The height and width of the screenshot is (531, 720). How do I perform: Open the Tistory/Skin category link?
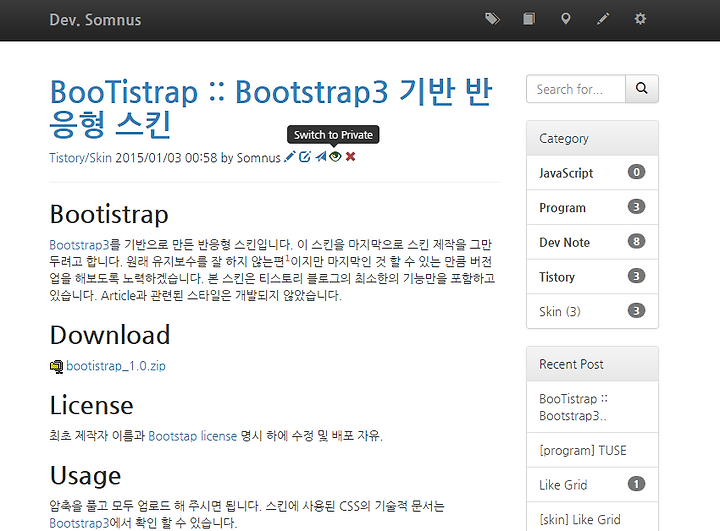coord(80,158)
